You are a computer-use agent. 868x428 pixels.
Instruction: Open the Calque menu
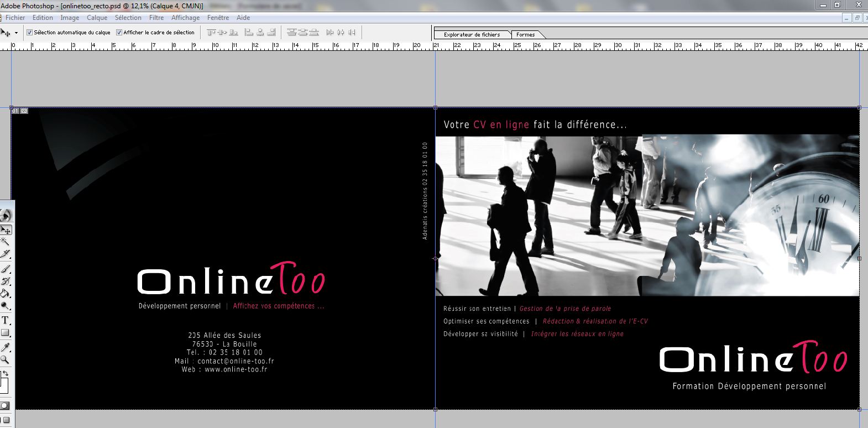click(97, 18)
